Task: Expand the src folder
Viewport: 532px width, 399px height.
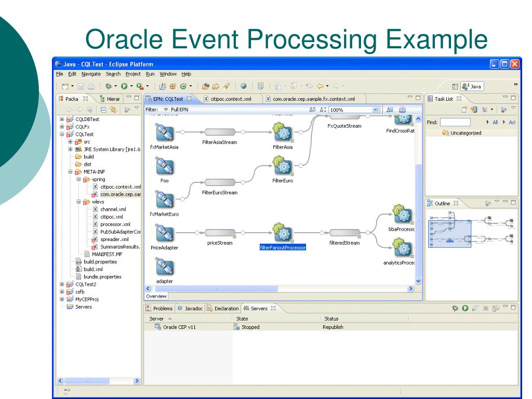Action: (70, 141)
